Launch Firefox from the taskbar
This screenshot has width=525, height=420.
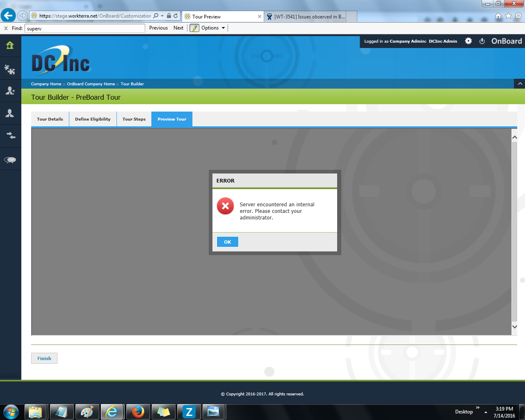point(138,411)
